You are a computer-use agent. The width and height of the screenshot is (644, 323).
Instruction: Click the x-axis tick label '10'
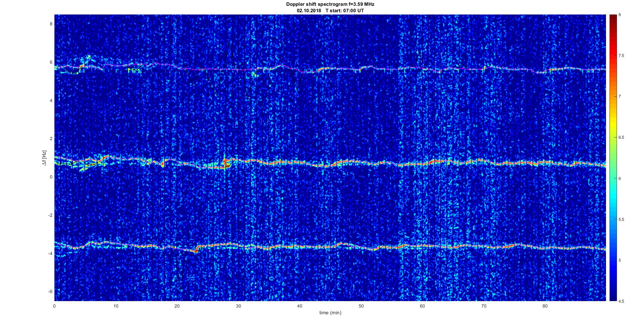point(116,306)
